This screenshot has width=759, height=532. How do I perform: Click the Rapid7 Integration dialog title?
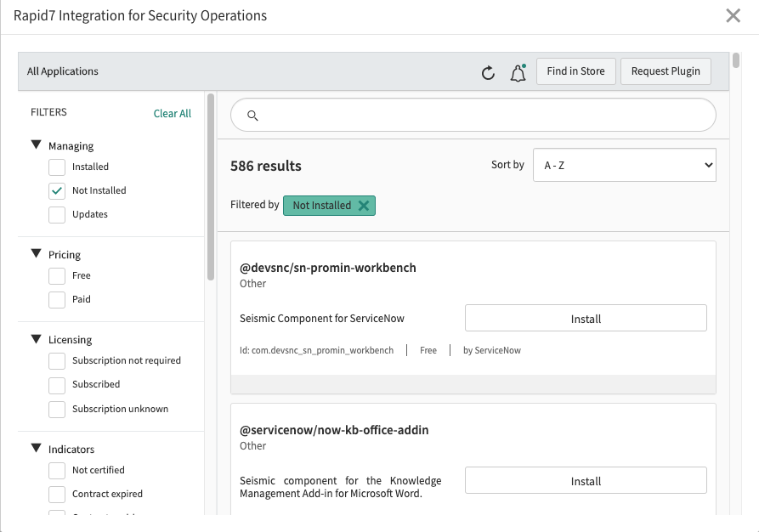click(x=140, y=15)
